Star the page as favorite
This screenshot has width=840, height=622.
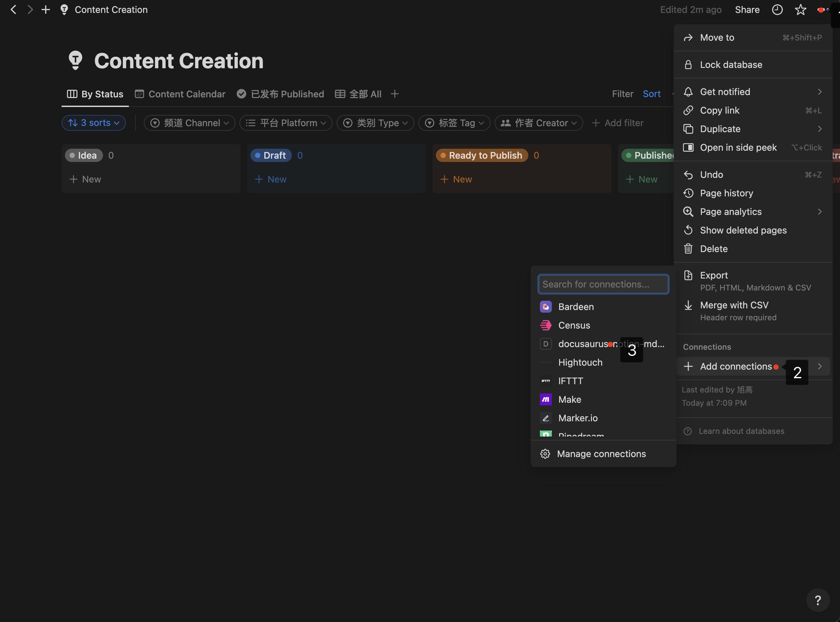(800, 10)
